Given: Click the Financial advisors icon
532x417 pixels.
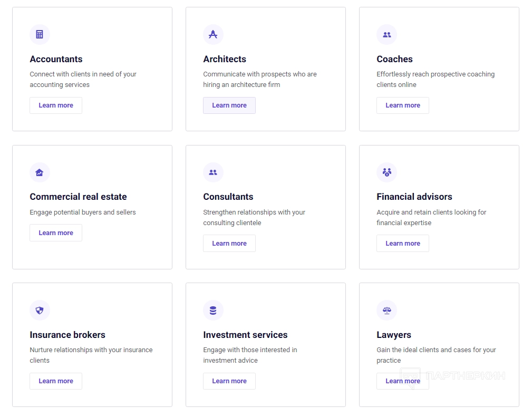Looking at the screenshot, I should (x=386, y=172).
